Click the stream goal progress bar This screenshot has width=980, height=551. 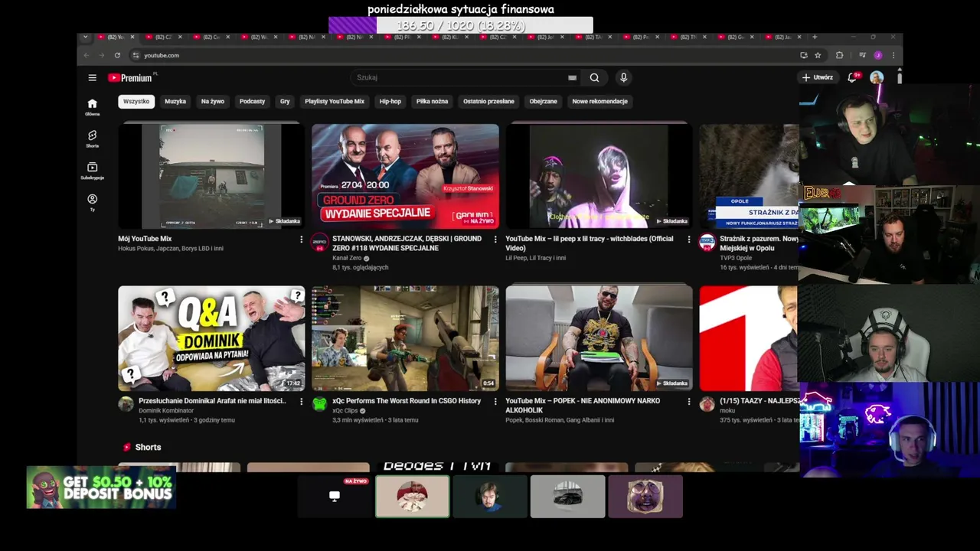[460, 25]
